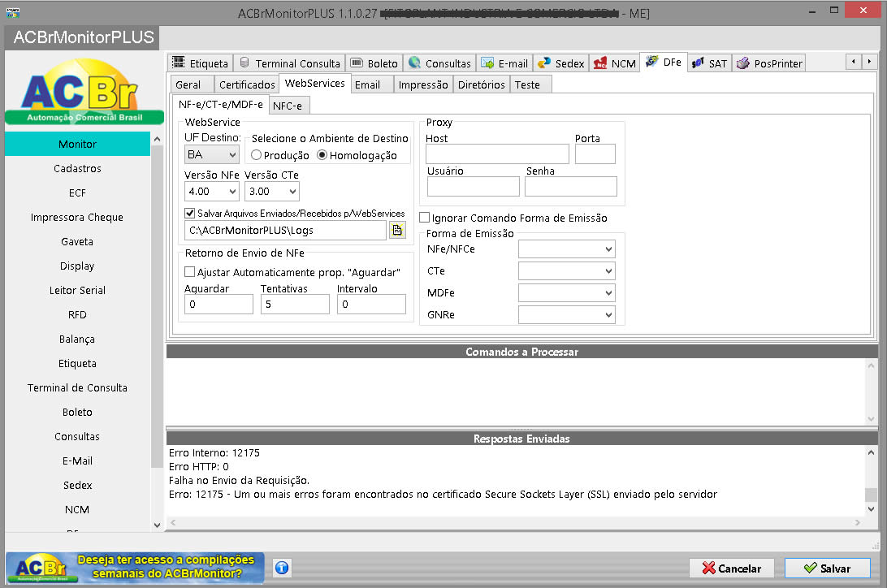Open Balança in the sidebar
The width and height of the screenshot is (887, 588).
pyautogui.click(x=77, y=339)
